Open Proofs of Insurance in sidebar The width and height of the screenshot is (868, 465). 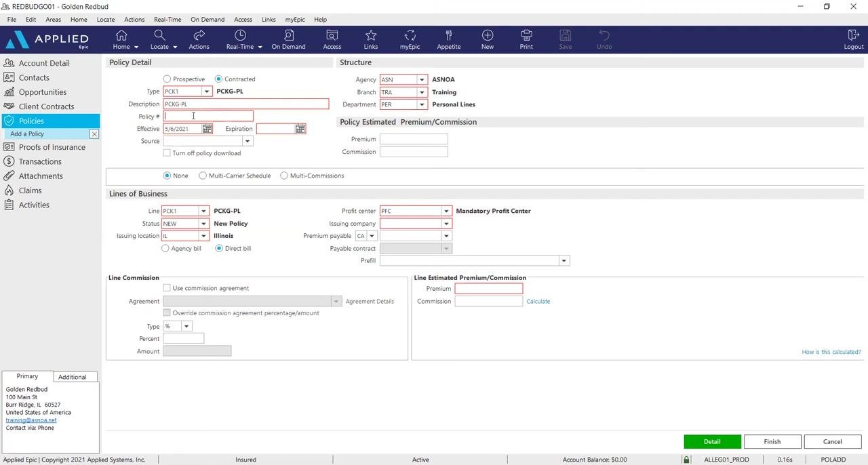click(52, 147)
